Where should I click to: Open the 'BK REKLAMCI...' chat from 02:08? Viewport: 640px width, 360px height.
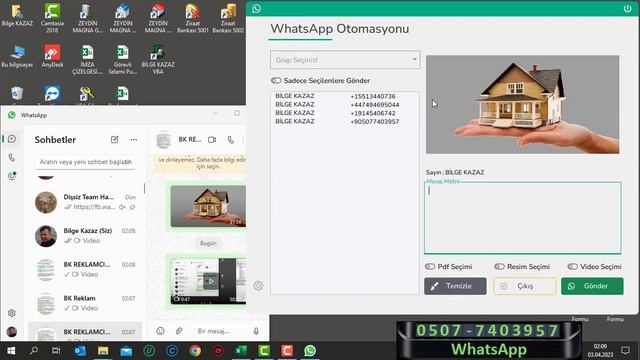coord(86,270)
